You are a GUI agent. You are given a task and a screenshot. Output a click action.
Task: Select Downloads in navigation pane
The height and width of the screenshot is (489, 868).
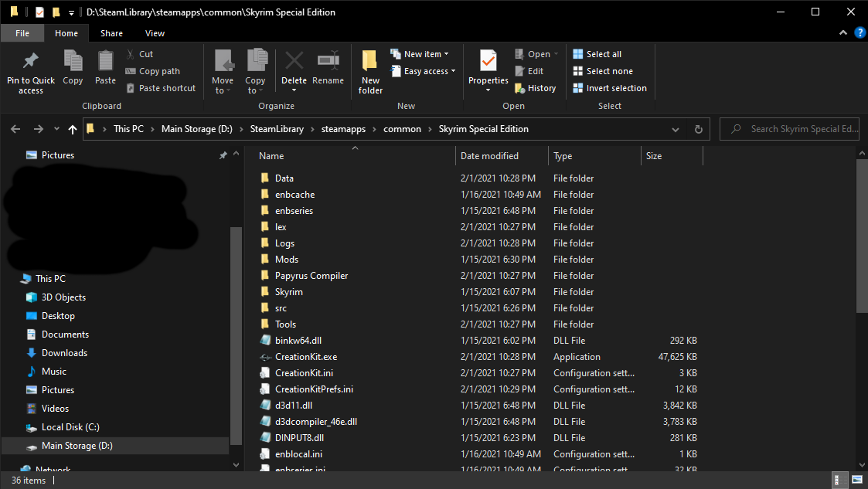[x=64, y=353]
